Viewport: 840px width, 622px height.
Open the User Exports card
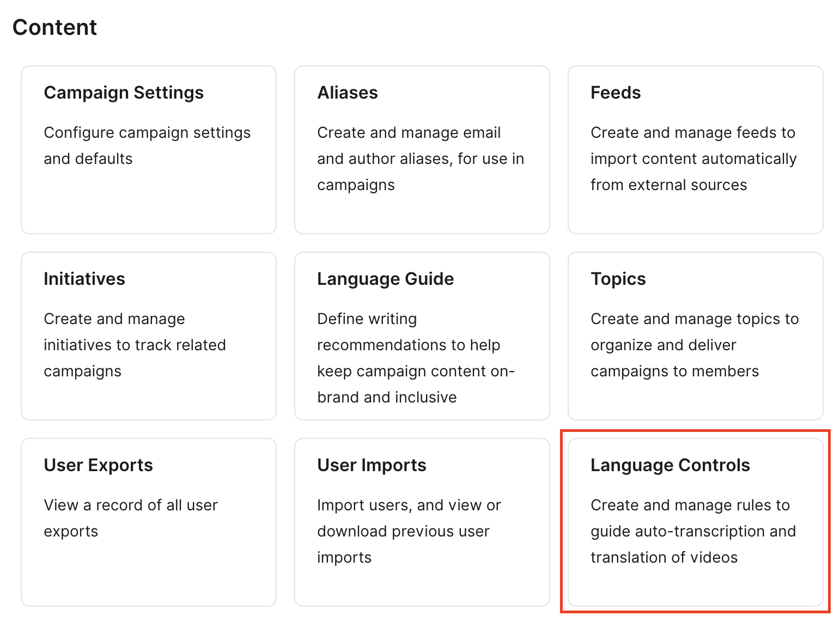pos(149,522)
